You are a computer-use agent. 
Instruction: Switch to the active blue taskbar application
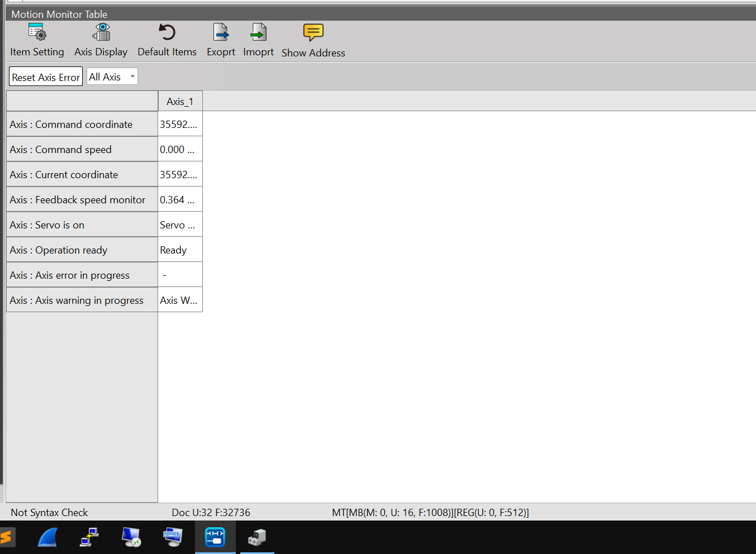pyautogui.click(x=215, y=537)
